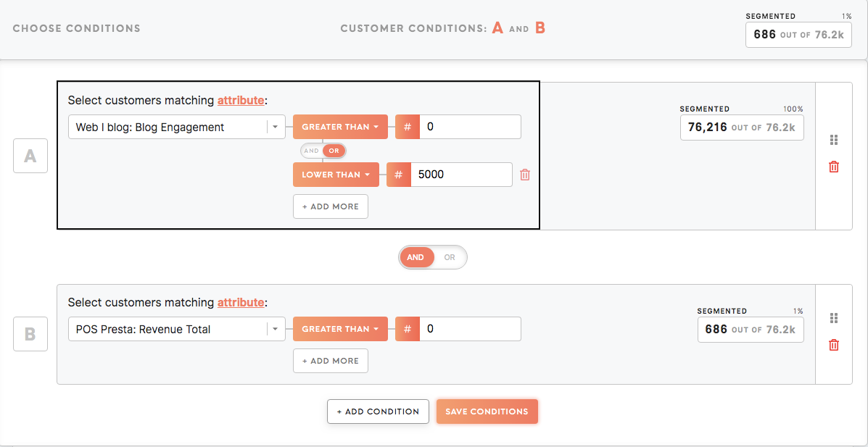Select AND between conditions A and B
The image size is (868, 447).
coord(416,257)
